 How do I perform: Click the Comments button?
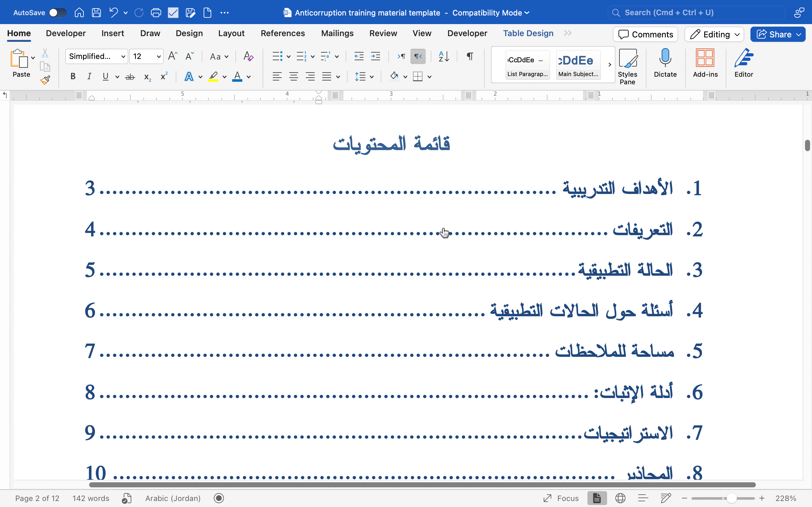645,34
